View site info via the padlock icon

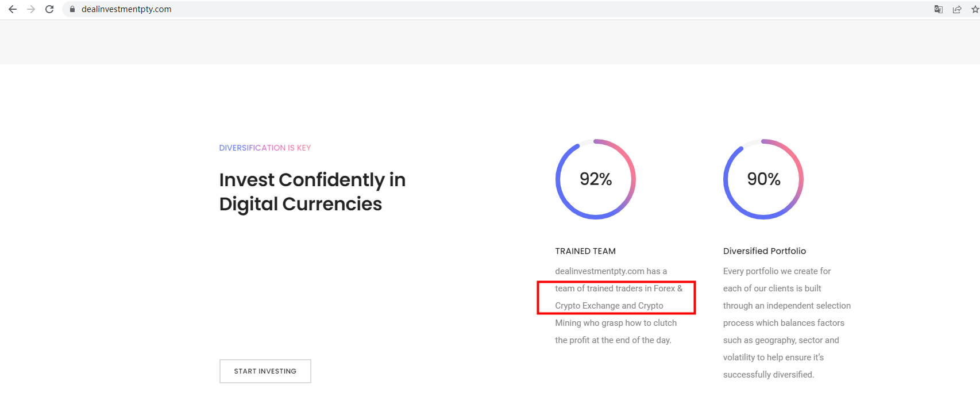[72, 9]
